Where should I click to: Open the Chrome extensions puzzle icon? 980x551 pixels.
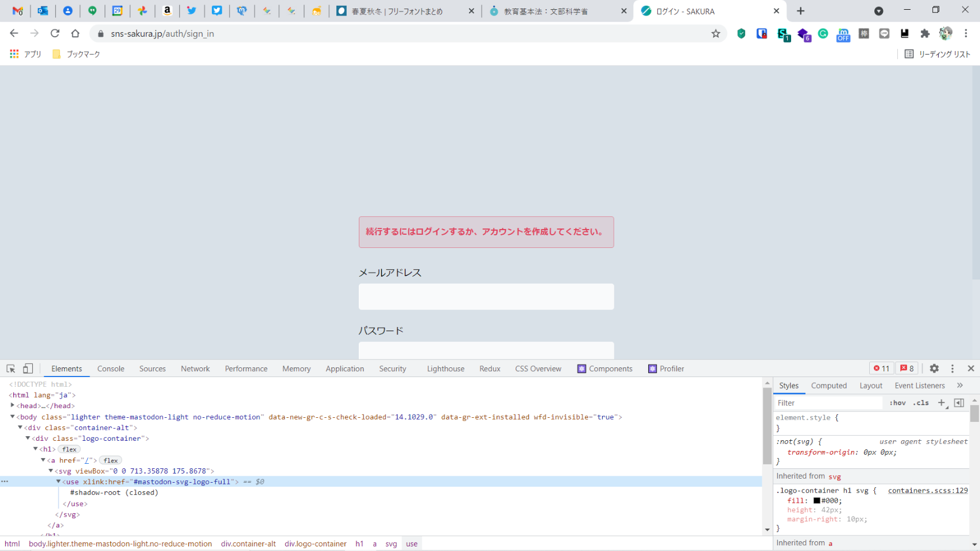point(925,34)
